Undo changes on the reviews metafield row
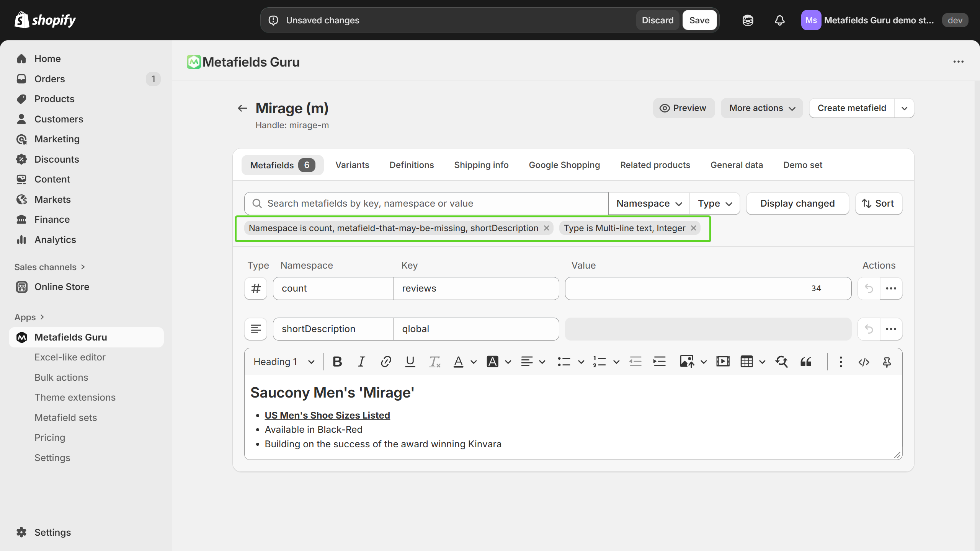 [x=868, y=289]
